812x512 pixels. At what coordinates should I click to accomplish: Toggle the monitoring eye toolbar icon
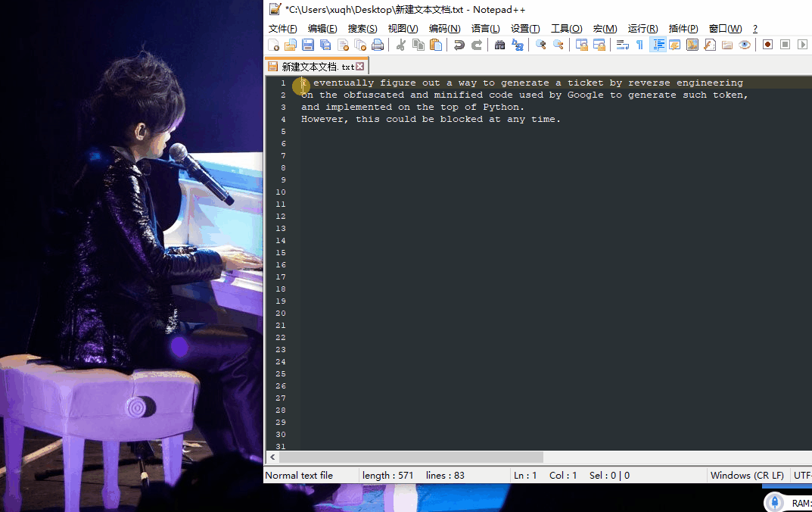[745, 45]
